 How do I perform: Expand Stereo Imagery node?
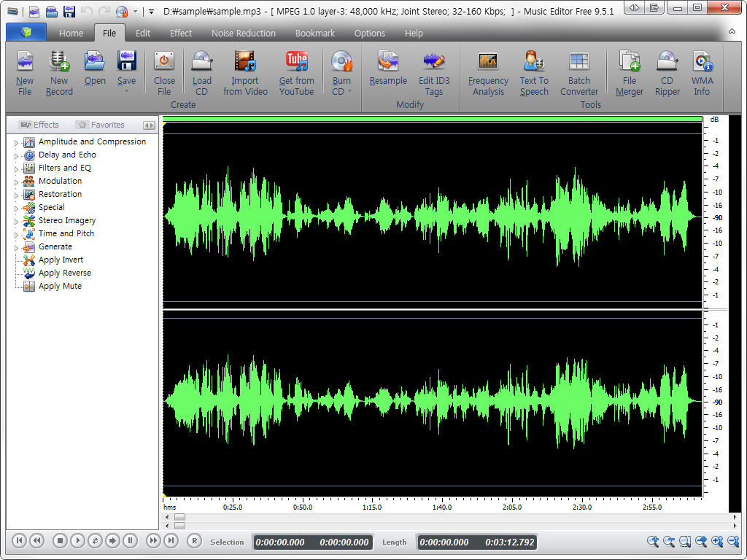tap(16, 222)
